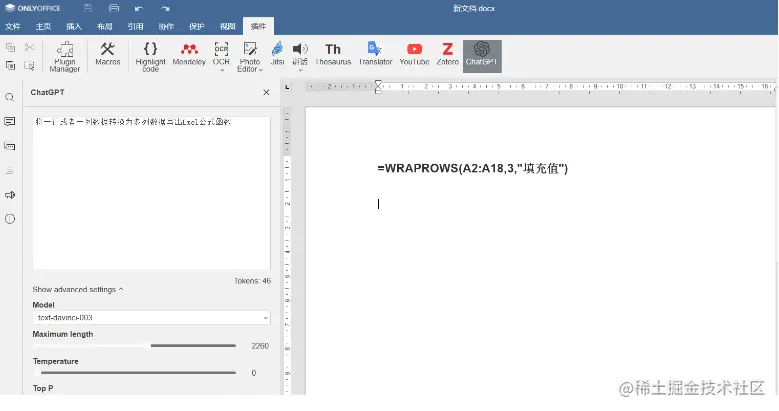The width and height of the screenshot is (779, 411).
Task: Open the speech speaker plugin
Action: [300, 53]
